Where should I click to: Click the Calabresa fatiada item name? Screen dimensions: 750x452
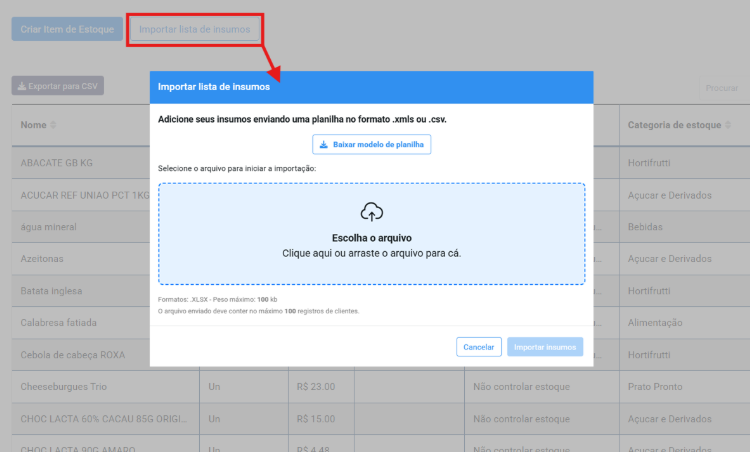[x=58, y=322]
